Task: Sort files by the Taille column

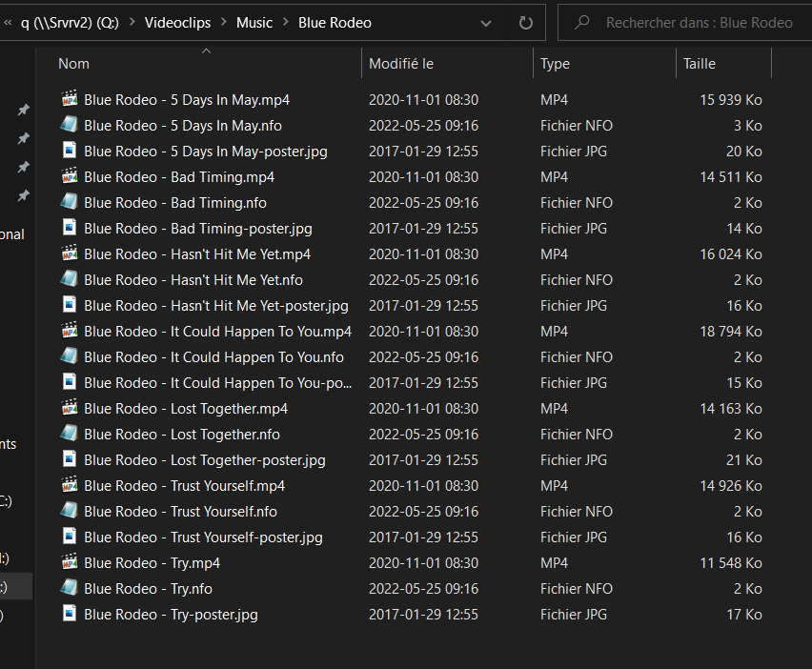Action: 699,64
